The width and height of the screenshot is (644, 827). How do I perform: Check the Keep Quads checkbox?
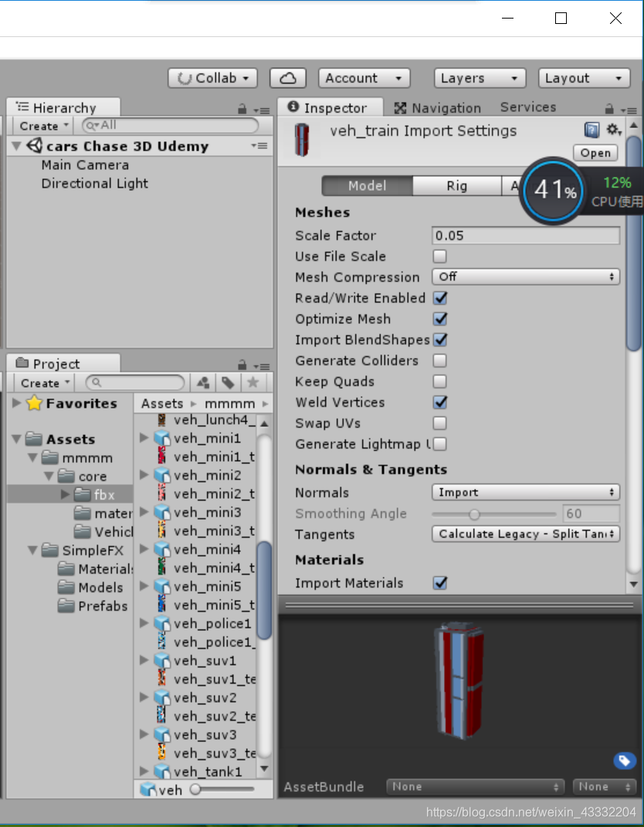439,381
